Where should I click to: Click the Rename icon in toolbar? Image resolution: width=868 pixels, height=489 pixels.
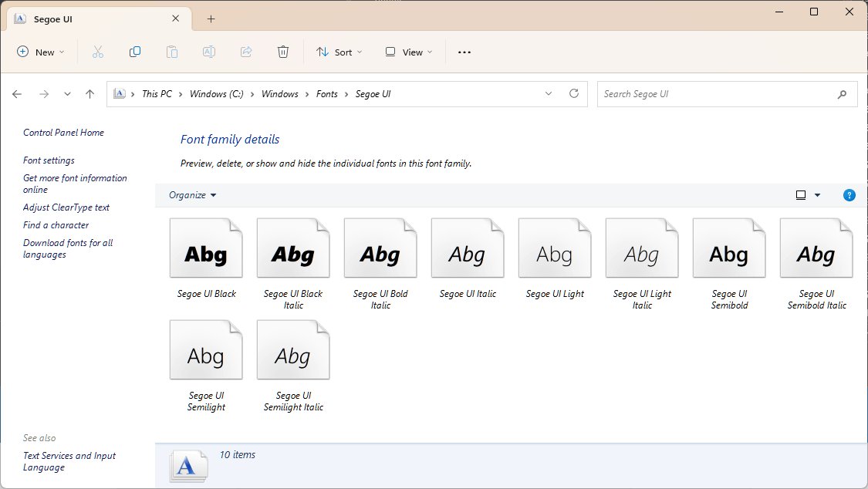pos(208,52)
